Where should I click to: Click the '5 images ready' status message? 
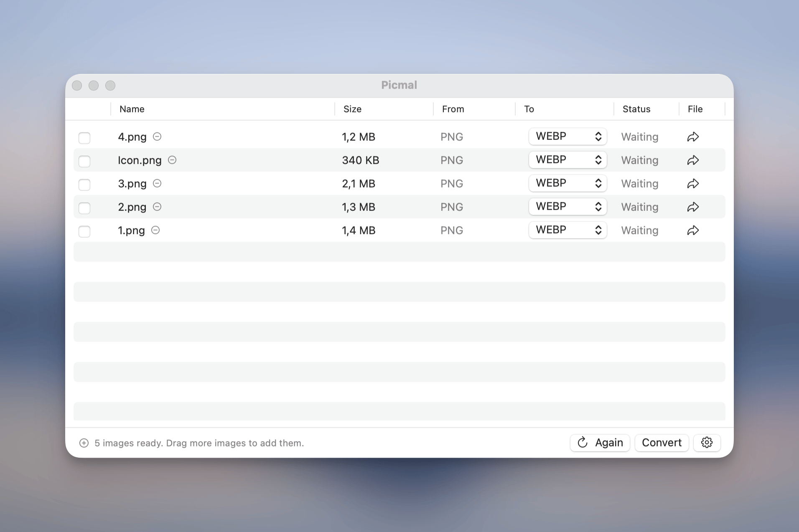pos(199,443)
